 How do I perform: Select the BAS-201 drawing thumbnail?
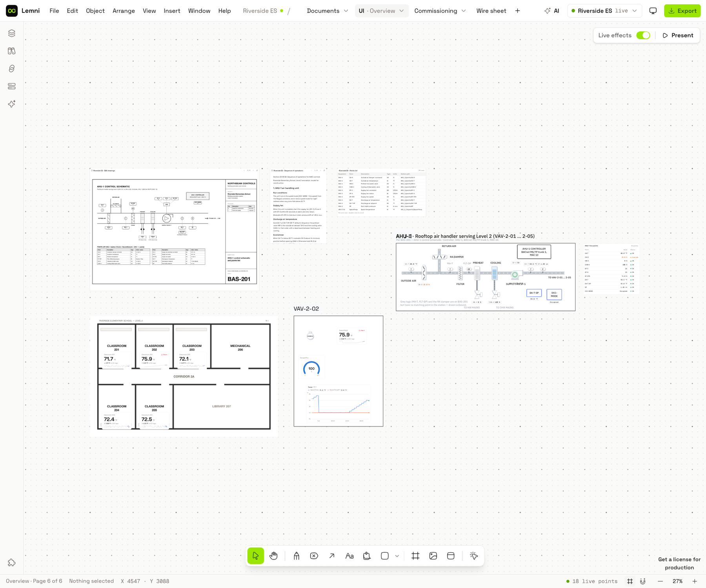click(x=175, y=230)
